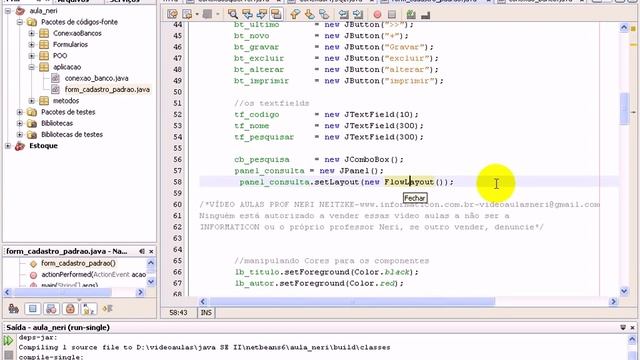This screenshot has height=360, width=640.
Task: Select the Estoque project
Action: pos(43,146)
